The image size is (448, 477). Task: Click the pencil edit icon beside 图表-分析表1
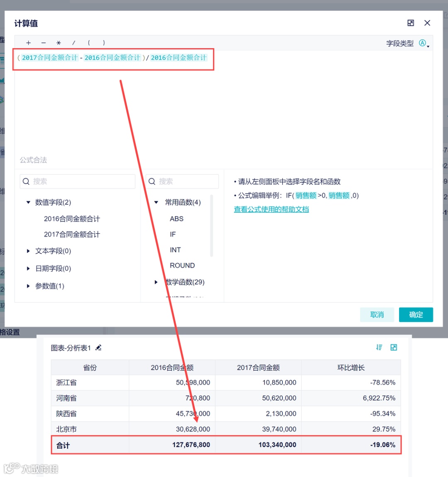pyautogui.click(x=98, y=348)
